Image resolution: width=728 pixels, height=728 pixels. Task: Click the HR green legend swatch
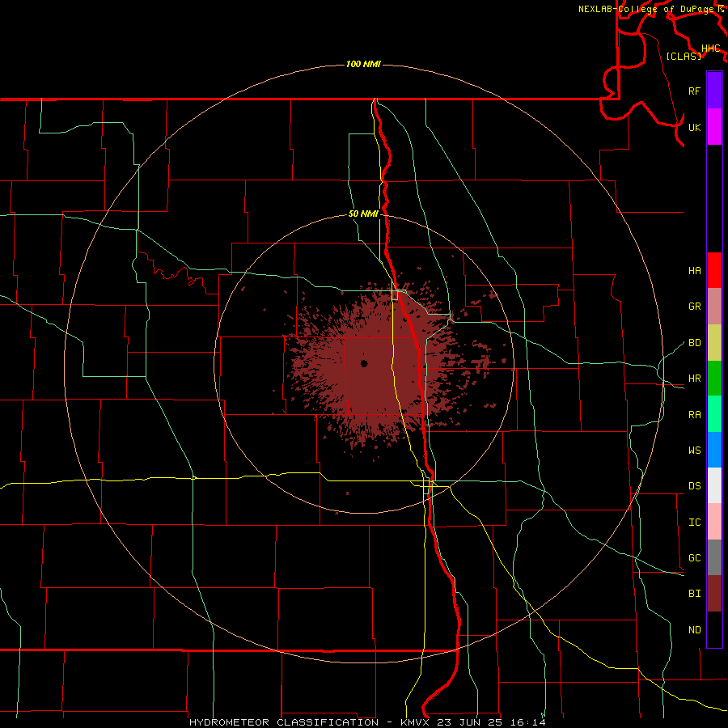[714, 379]
